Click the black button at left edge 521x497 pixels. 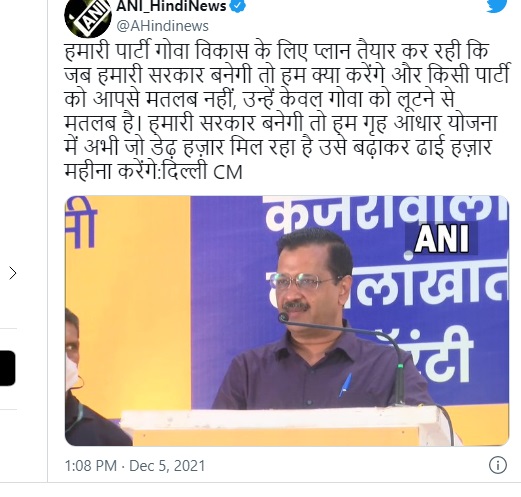(7, 368)
